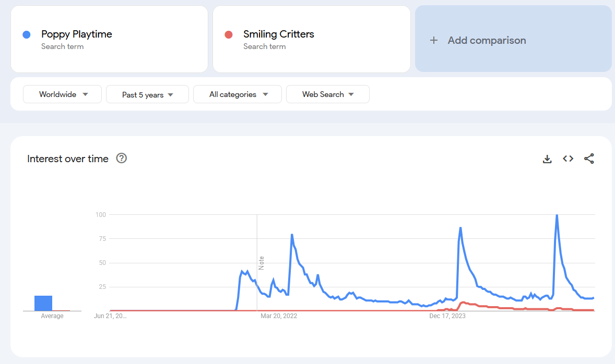This screenshot has width=615, height=364.
Task: Download the Interest over time CSV
Action: coord(547,159)
